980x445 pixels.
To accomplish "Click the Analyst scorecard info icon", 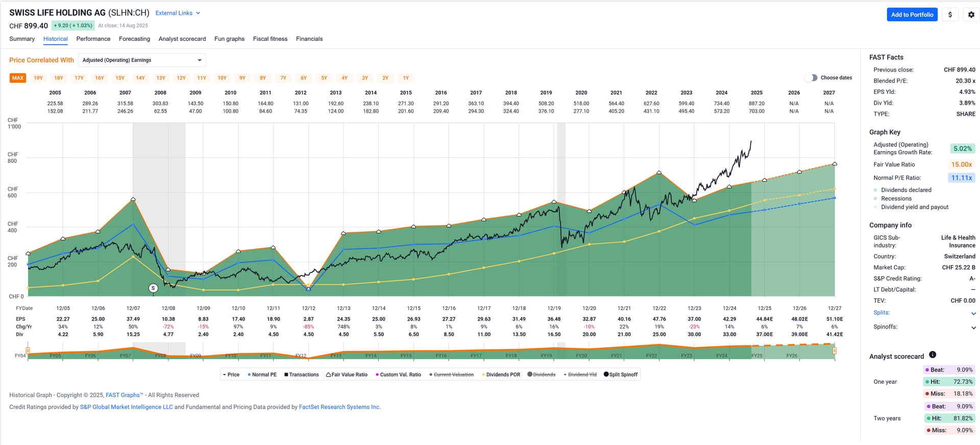I will 933,355.
